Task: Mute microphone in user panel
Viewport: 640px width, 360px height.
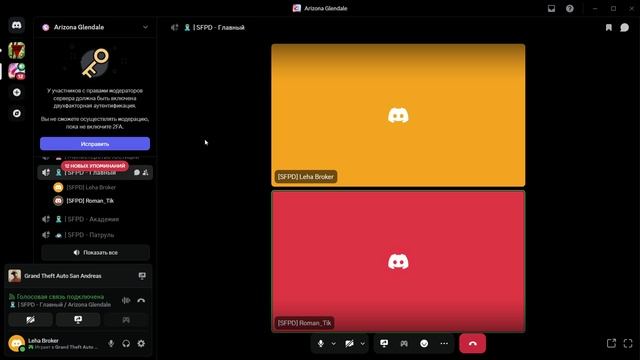Action: pyautogui.click(x=111, y=344)
